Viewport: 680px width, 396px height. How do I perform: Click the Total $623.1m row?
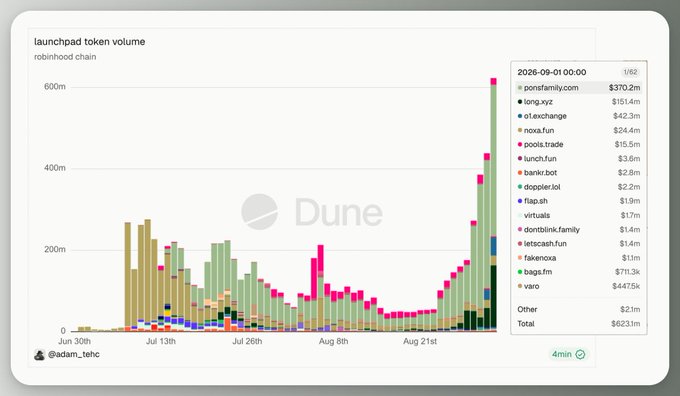579,324
